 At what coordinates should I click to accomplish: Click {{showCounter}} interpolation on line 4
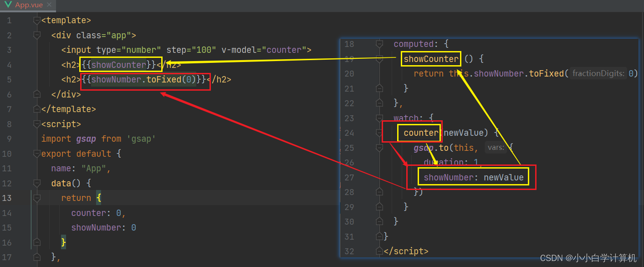(x=119, y=65)
